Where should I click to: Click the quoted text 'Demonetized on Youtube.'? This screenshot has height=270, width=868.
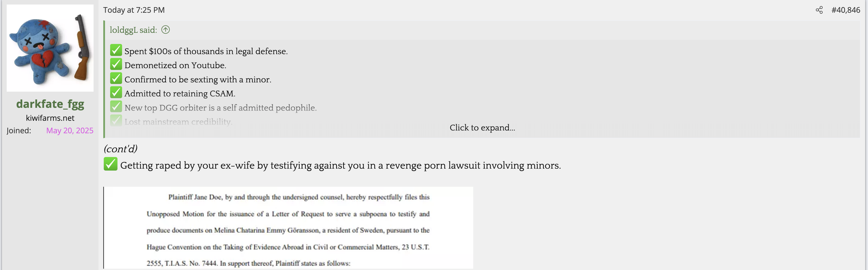tap(175, 65)
